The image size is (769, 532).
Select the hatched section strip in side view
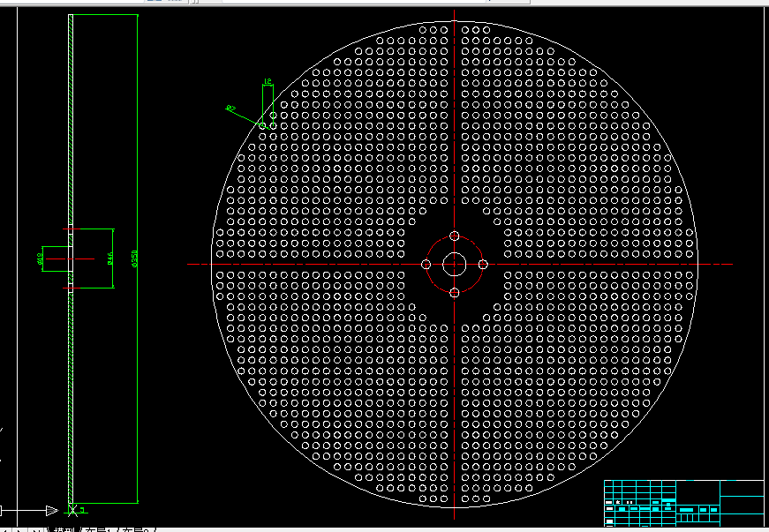[71, 259]
